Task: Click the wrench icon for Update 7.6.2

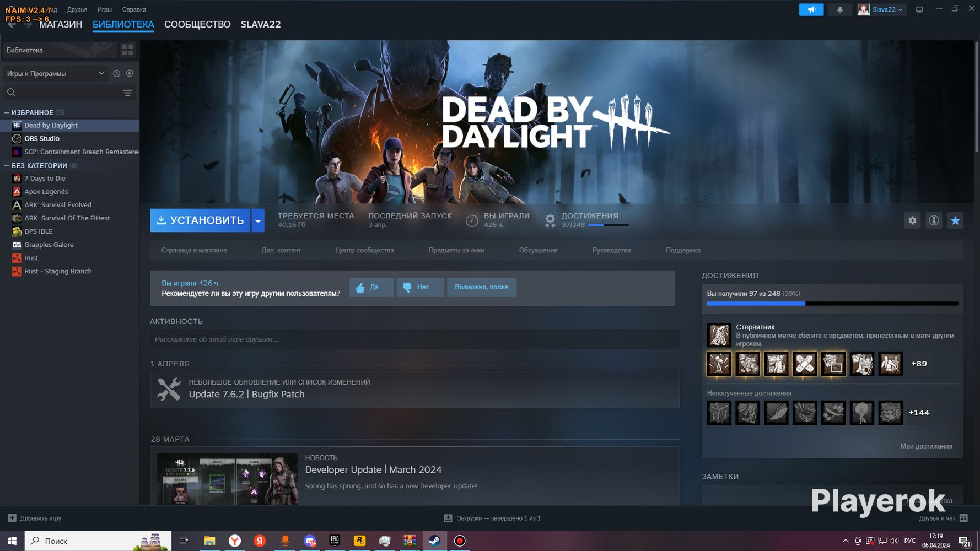Action: (169, 389)
